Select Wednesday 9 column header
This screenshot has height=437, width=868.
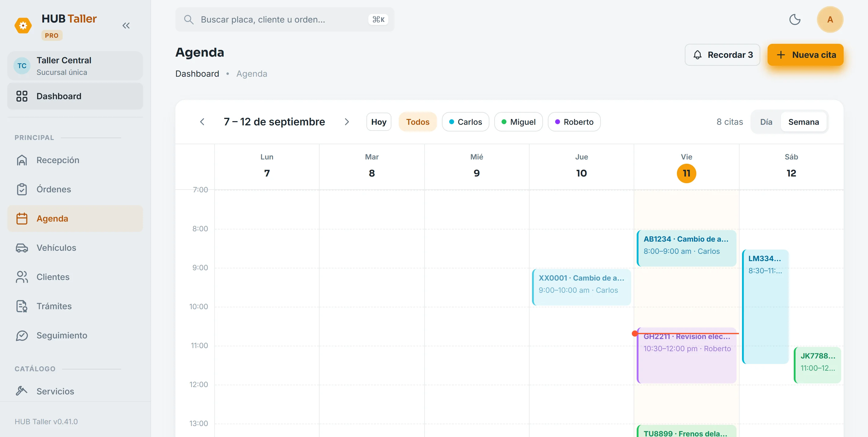click(x=477, y=167)
